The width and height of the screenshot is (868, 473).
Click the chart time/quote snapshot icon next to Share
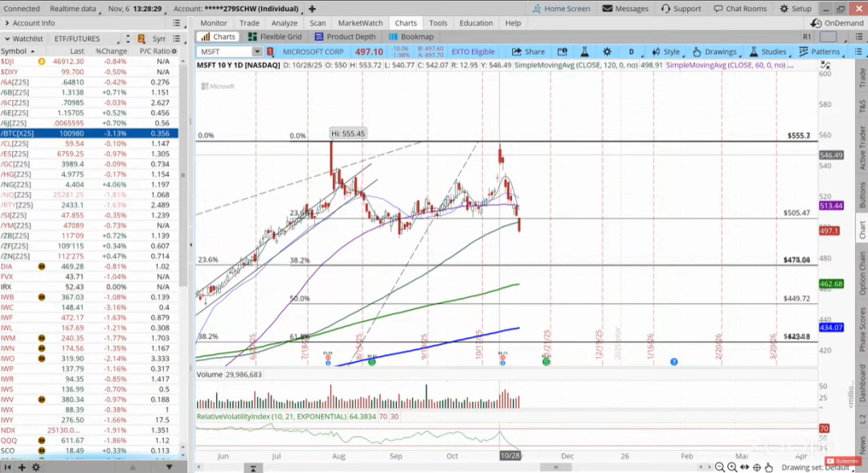click(563, 51)
